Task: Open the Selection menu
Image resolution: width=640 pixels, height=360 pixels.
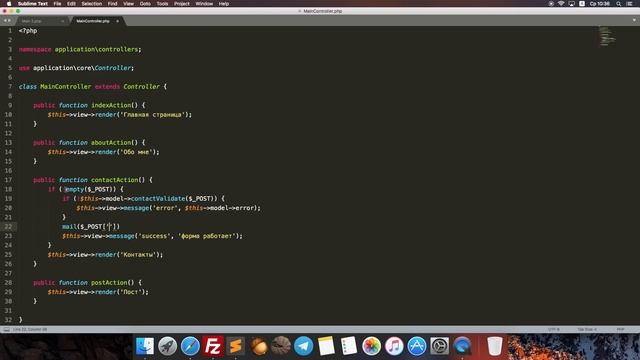Action: pos(91,4)
